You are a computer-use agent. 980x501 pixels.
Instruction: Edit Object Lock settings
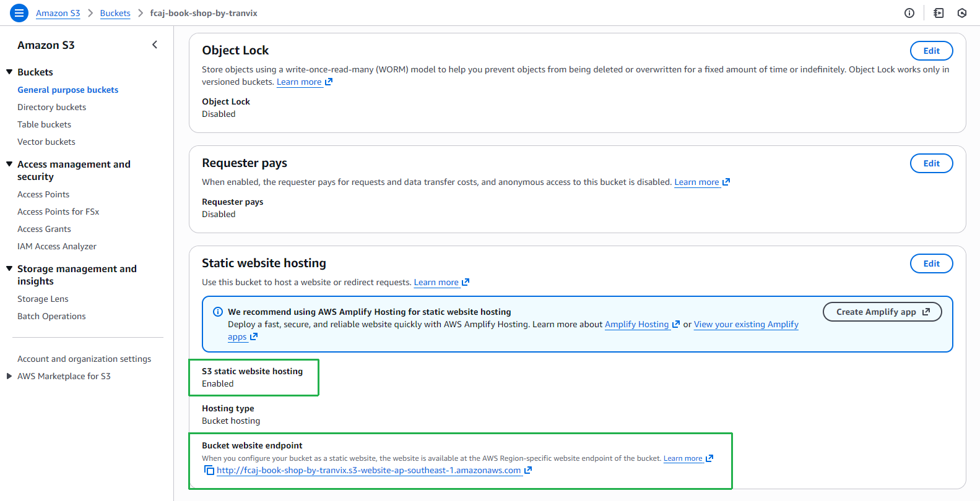[931, 51]
